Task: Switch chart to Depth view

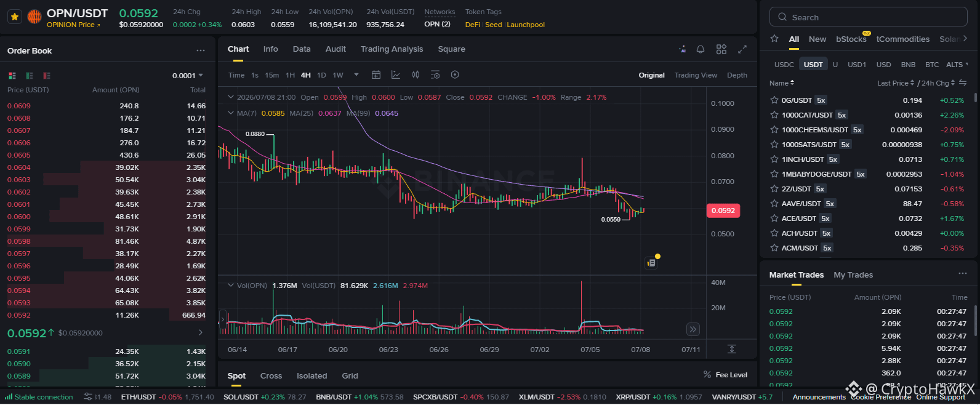Action: [737, 75]
